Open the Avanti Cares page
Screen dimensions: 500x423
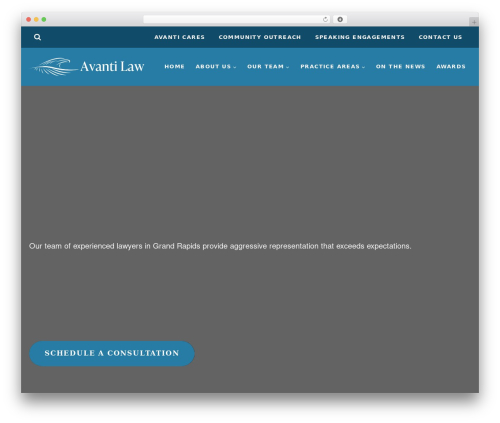pos(179,37)
